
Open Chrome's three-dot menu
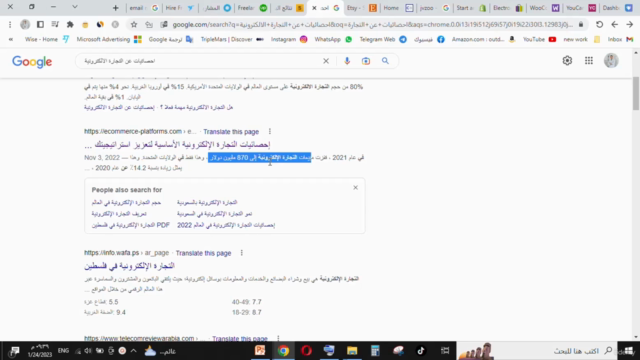coord(10,24)
